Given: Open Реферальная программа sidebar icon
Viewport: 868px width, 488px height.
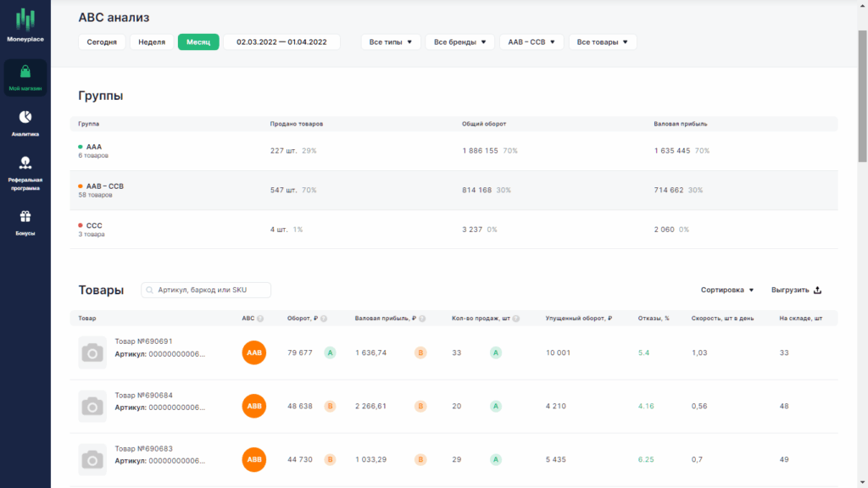Looking at the screenshot, I should [25, 163].
